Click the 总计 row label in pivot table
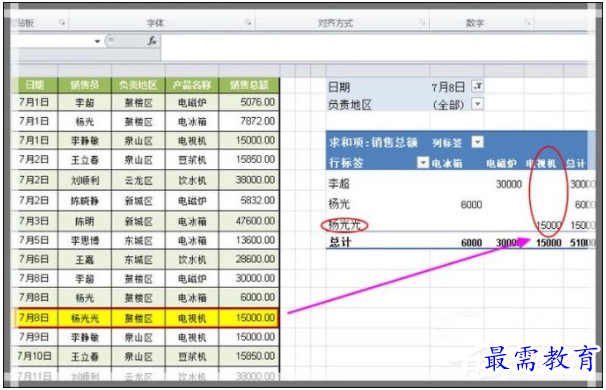The height and width of the screenshot is (390, 606). 340,242
